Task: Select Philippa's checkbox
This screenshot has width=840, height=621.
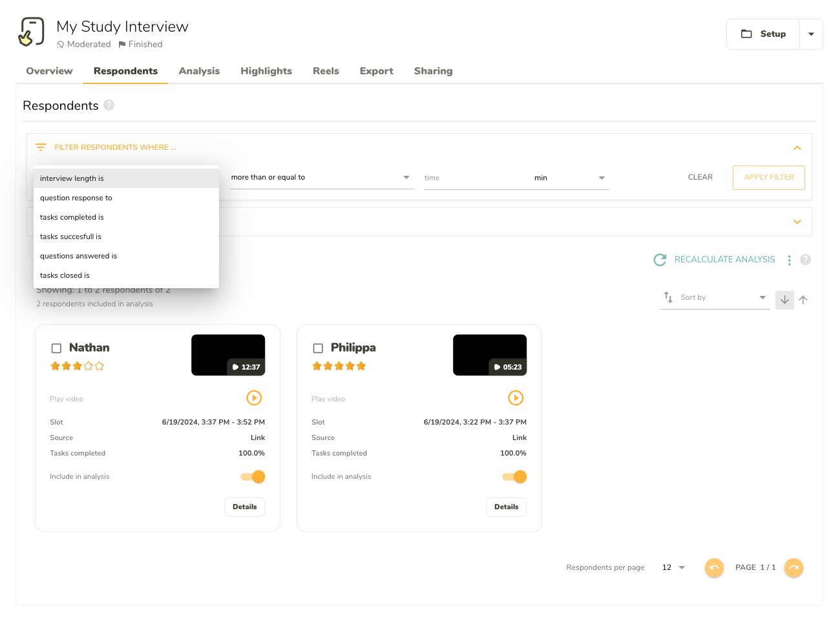Action: (x=318, y=348)
